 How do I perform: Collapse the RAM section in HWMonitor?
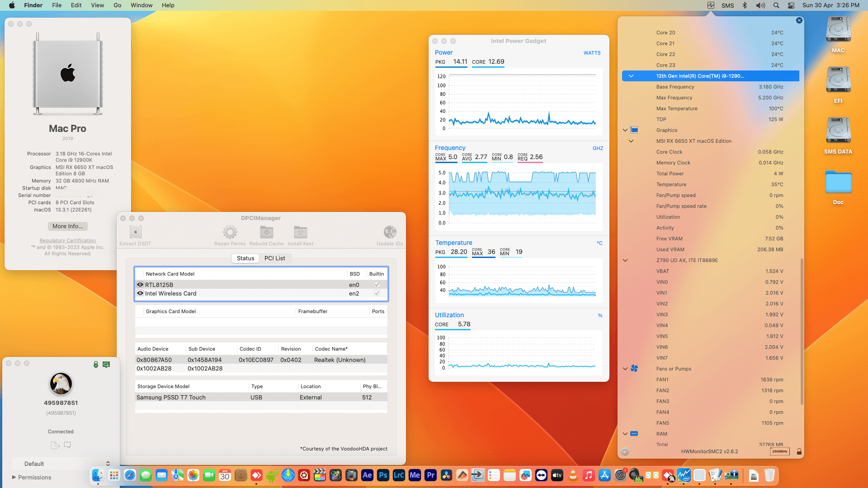click(625, 434)
